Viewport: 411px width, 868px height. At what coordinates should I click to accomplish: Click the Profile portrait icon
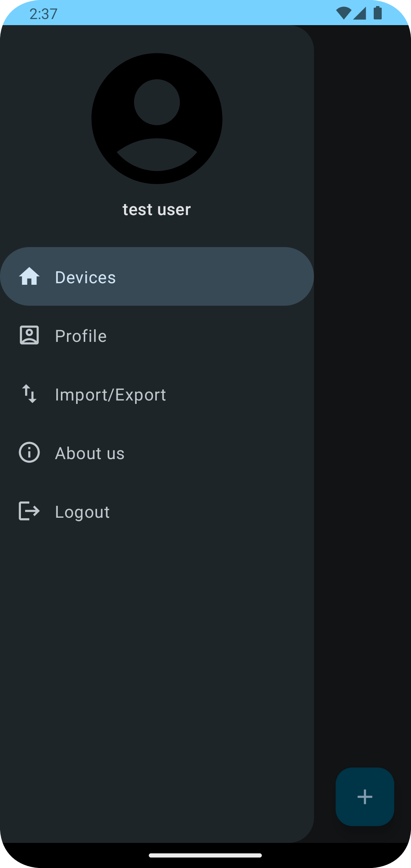point(29,335)
